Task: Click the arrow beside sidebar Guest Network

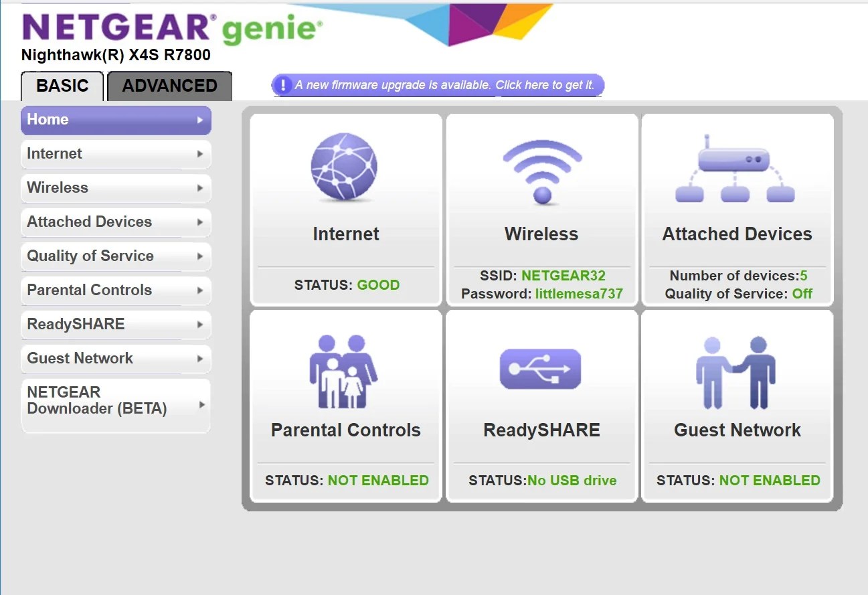Action: pyautogui.click(x=200, y=359)
